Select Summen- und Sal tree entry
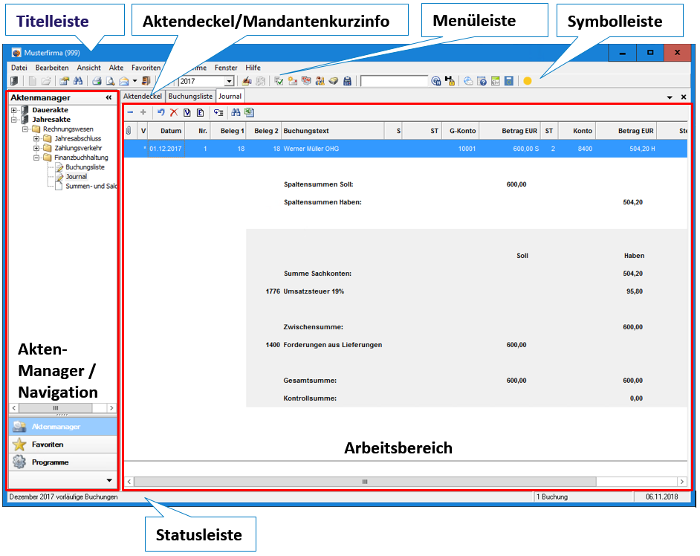The width and height of the screenshot is (700, 556). pos(91,186)
